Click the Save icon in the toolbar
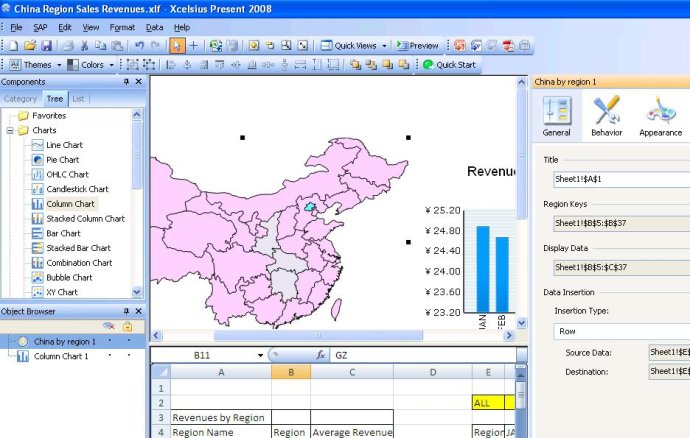Image resolution: width=690 pixels, height=438 pixels. 46,46
